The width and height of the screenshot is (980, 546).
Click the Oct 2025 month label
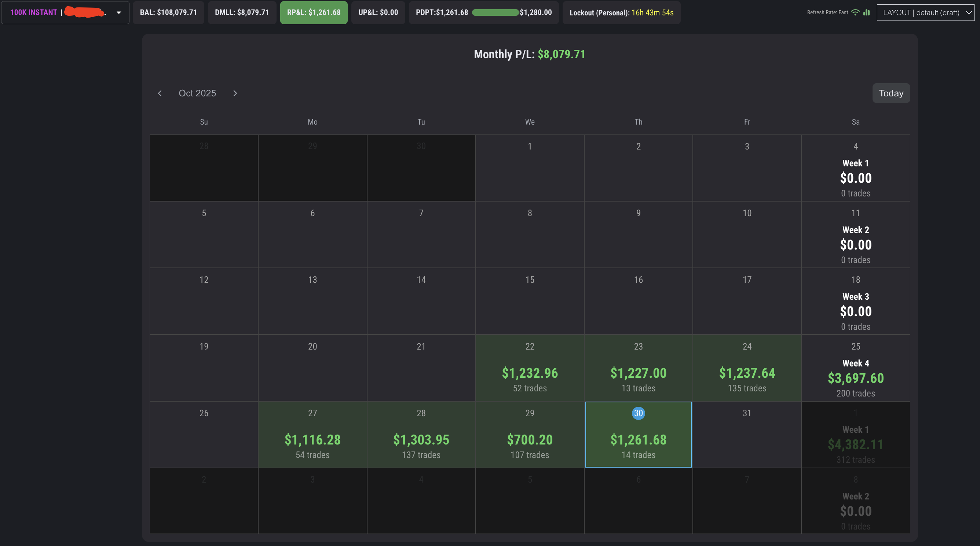coord(197,93)
